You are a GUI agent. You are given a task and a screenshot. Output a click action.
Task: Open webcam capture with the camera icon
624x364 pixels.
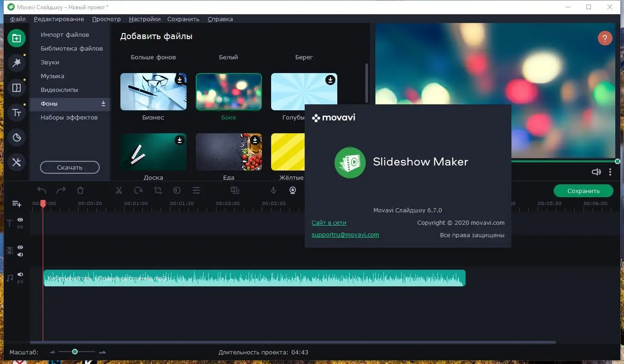(x=293, y=190)
